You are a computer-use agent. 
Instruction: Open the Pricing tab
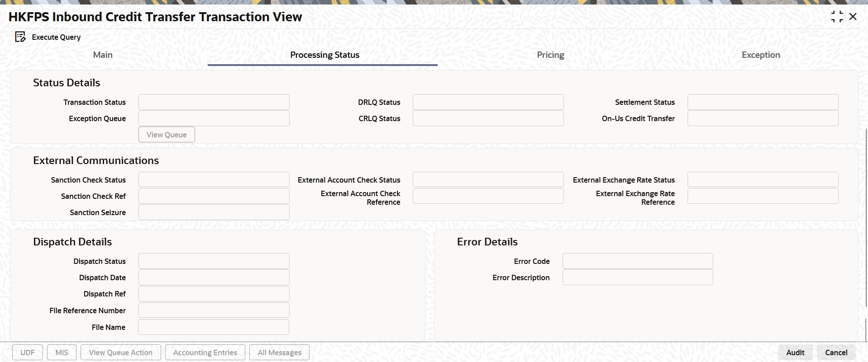click(550, 55)
